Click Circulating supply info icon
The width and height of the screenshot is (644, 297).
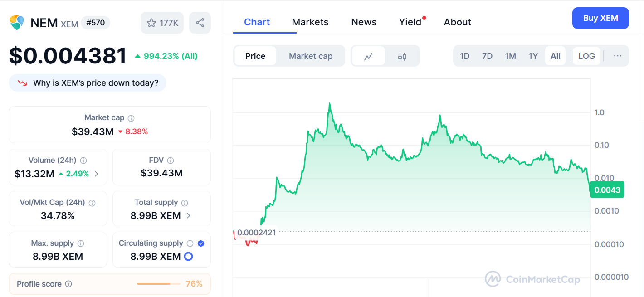click(190, 243)
